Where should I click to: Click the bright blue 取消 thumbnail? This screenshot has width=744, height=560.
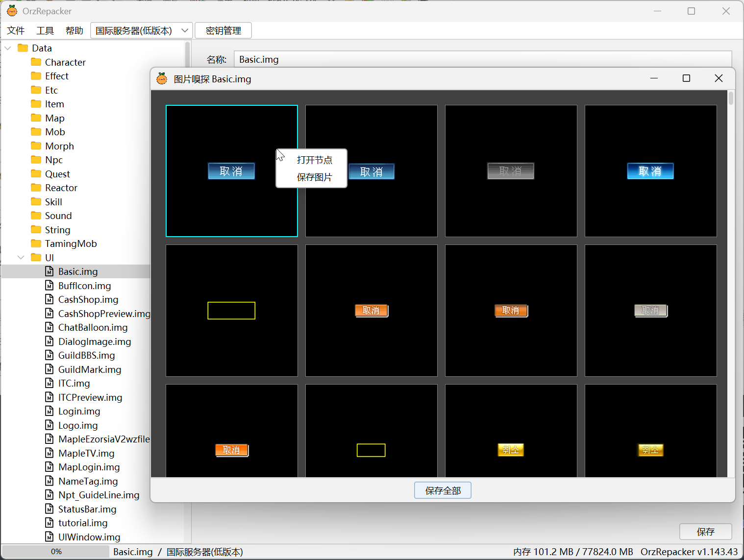point(650,171)
